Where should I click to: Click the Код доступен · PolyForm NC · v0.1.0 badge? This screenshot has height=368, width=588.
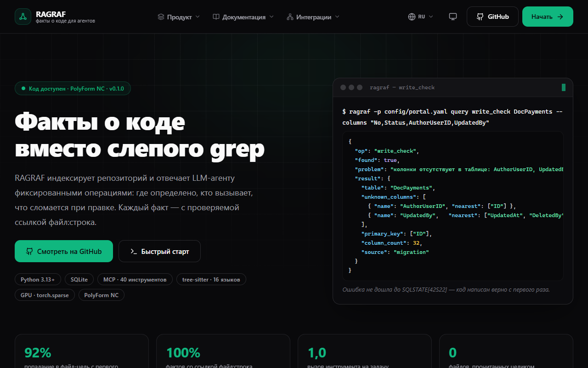73,88
